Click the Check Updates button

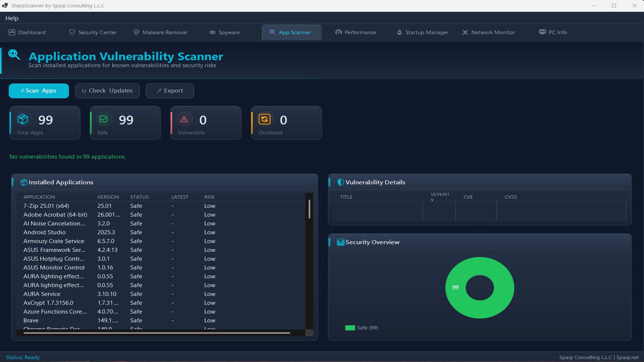(107, 91)
